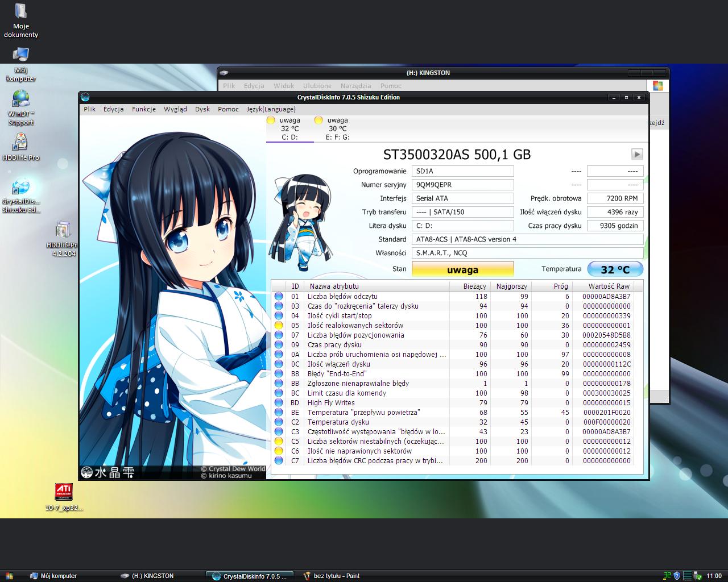Click the temperature 32 tray icon
Image resolution: width=728 pixels, height=582 pixels.
[x=668, y=576]
